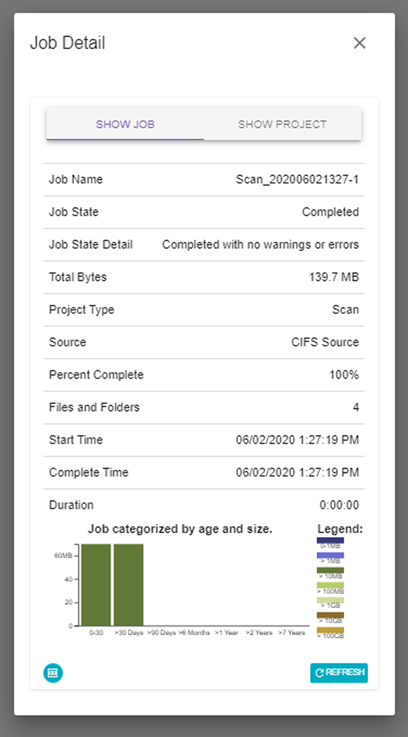Click the >1MB purple legend swatch
The height and width of the screenshot is (737, 408).
(330, 555)
